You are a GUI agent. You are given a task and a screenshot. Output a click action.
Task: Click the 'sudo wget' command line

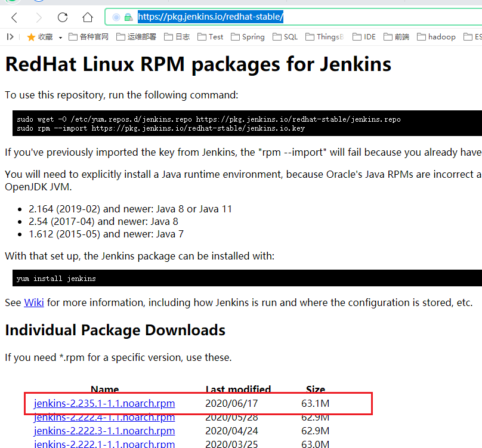click(208, 119)
